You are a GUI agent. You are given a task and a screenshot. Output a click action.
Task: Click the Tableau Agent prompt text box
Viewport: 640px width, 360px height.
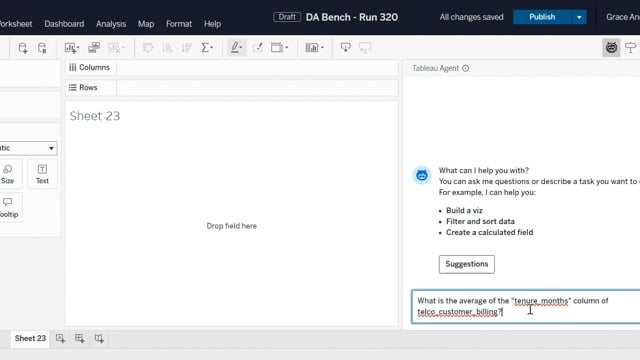point(526,307)
